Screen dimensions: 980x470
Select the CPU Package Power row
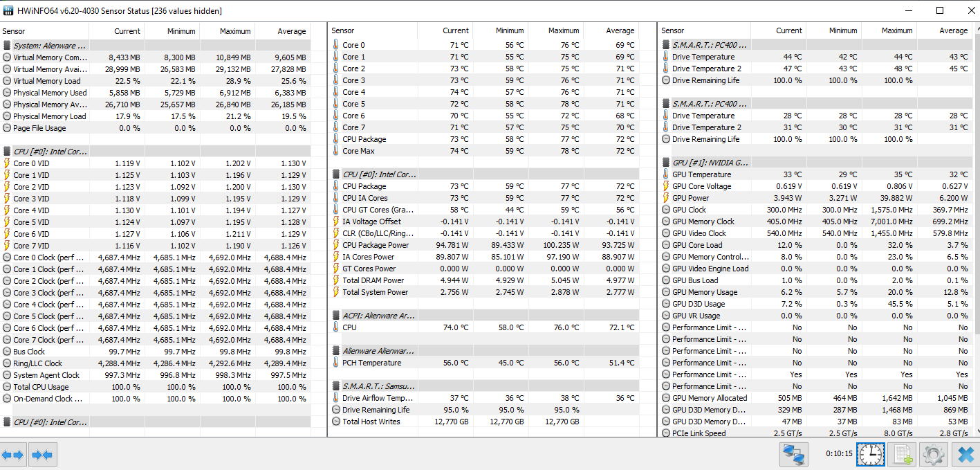tap(375, 245)
